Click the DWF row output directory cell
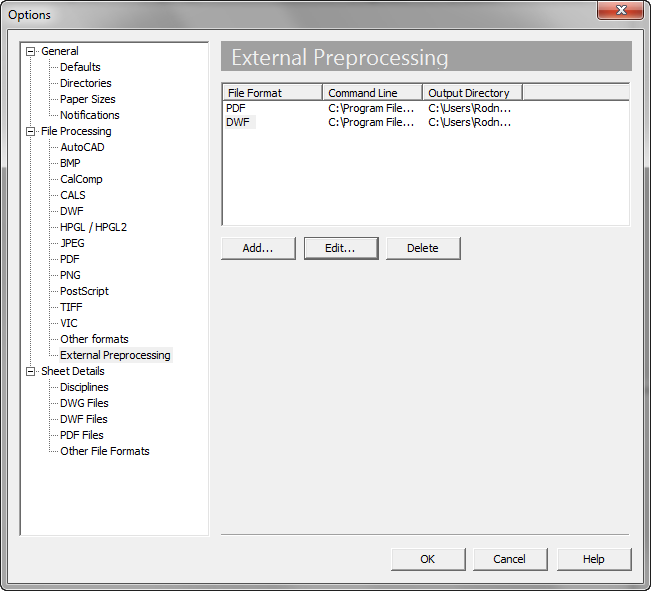Screen dimensions: 651x591 tap(470, 122)
